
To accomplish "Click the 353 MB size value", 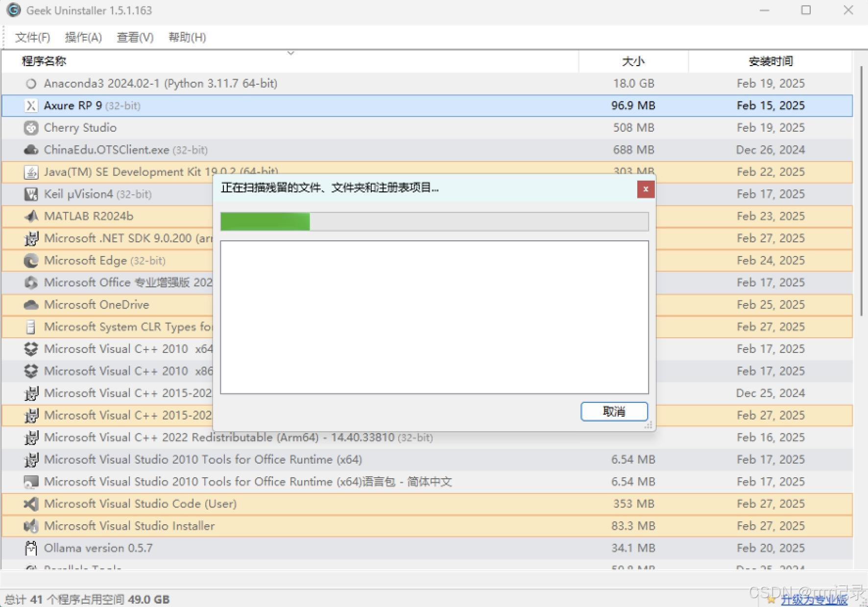I will [633, 504].
